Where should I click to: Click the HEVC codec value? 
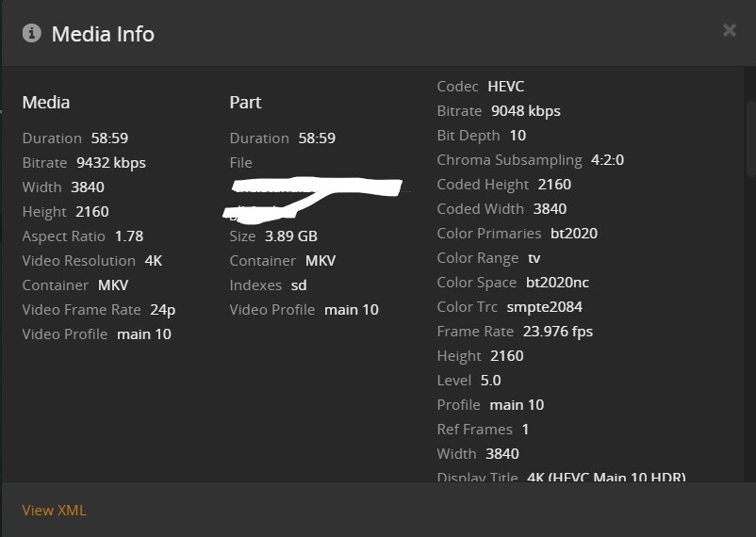coord(506,86)
